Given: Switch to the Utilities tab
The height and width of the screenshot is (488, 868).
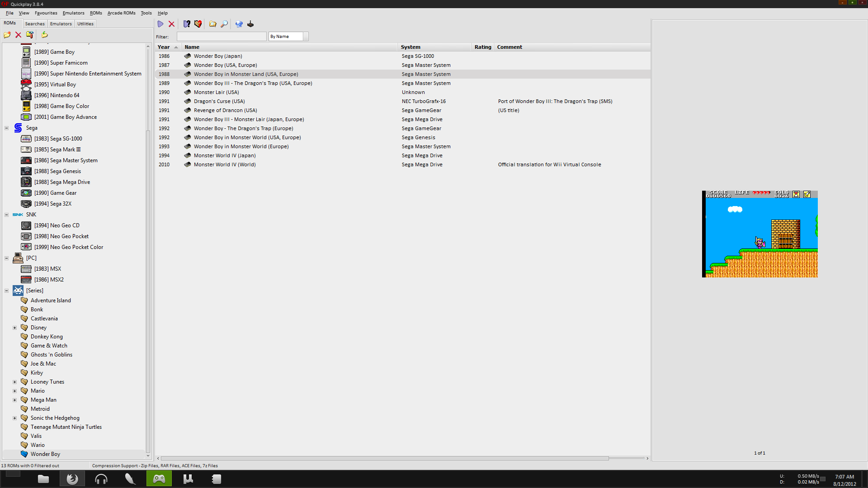Looking at the screenshot, I should point(85,24).
